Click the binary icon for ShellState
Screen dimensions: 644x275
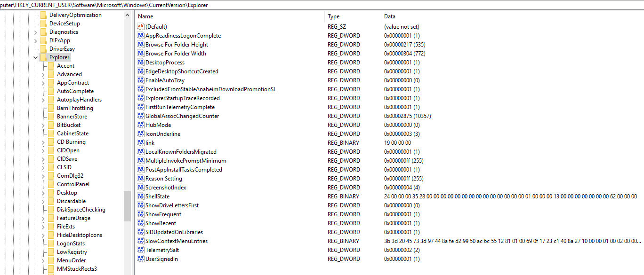pyautogui.click(x=141, y=196)
